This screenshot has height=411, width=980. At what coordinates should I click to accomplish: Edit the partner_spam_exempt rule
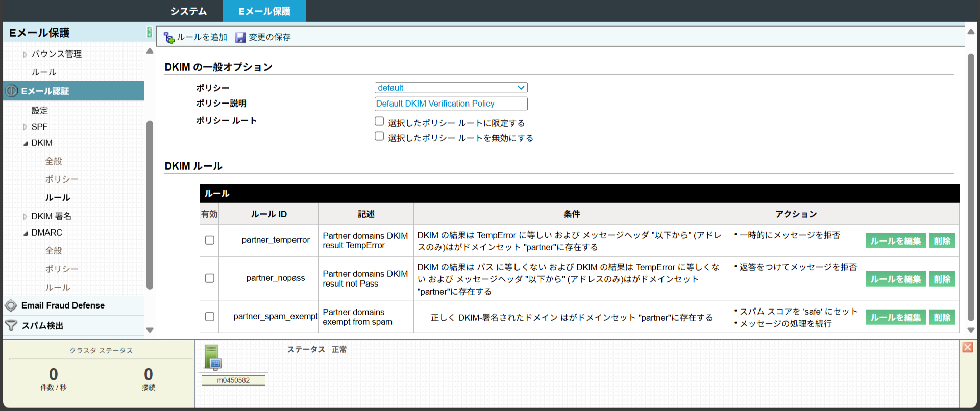895,317
